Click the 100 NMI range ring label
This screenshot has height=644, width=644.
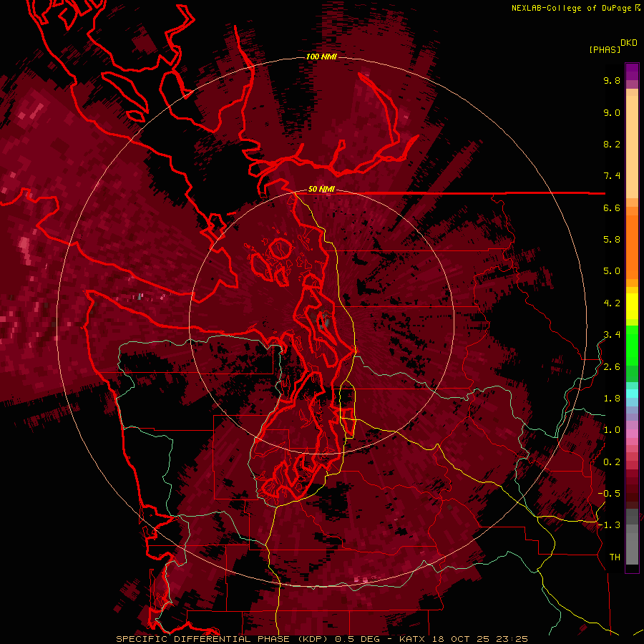321,57
